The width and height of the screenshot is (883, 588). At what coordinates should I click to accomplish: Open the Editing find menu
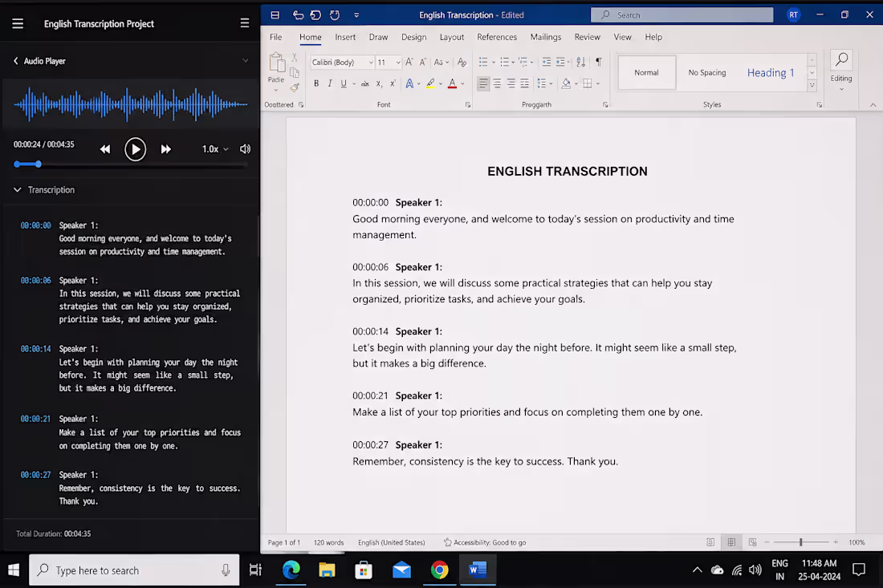(x=841, y=71)
